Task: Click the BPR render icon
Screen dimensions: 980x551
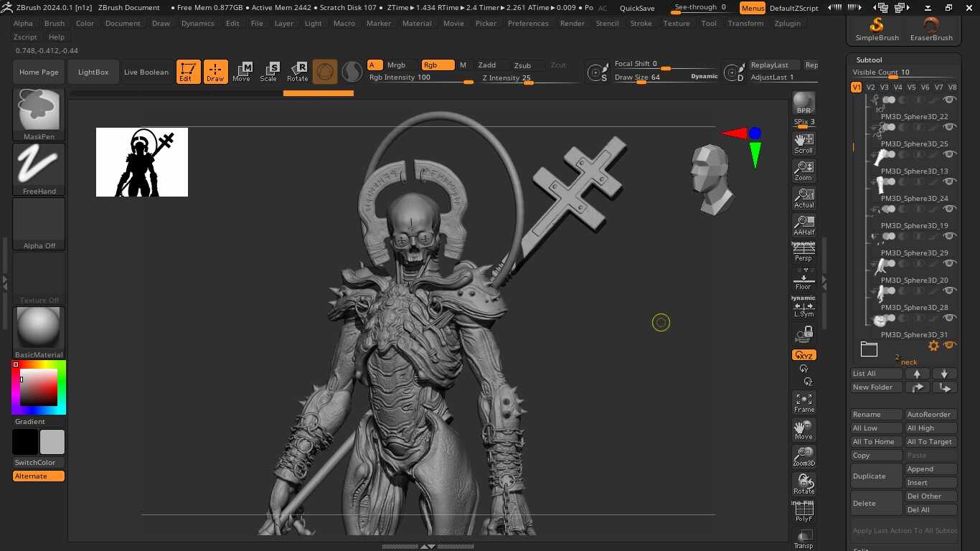Action: tap(804, 103)
